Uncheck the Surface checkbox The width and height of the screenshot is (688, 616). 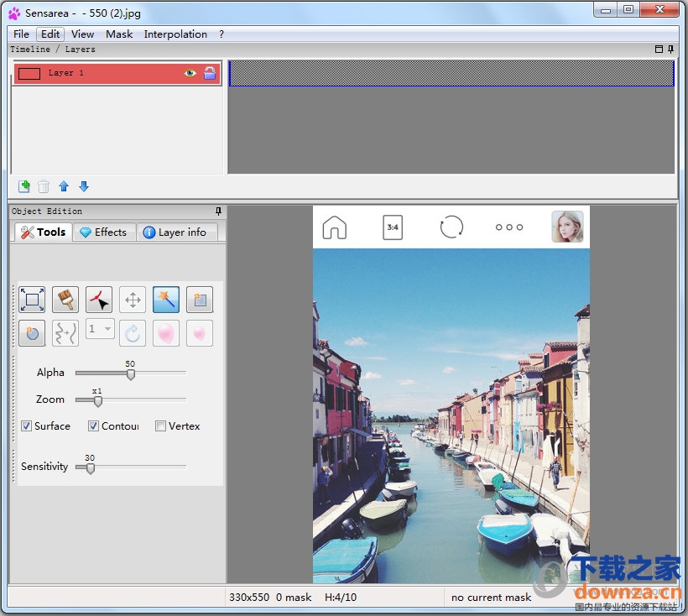pos(26,426)
